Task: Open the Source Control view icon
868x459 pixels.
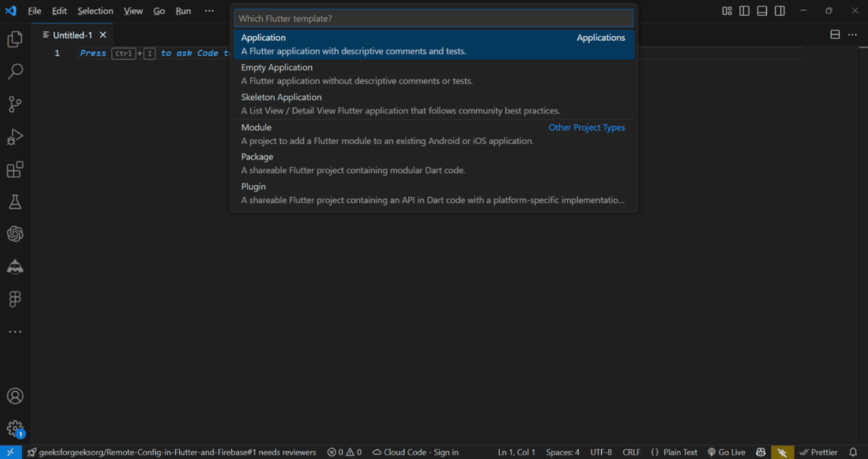Action: click(15, 104)
